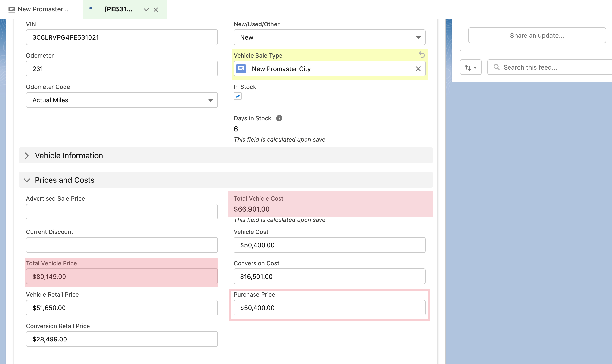The height and width of the screenshot is (364, 612).
Task: Collapse the Prices and Costs section
Action: click(226, 180)
